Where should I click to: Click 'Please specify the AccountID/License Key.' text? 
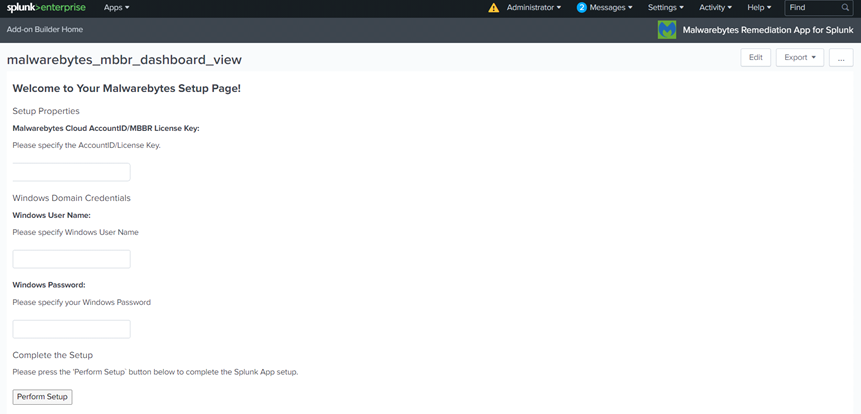pos(86,146)
